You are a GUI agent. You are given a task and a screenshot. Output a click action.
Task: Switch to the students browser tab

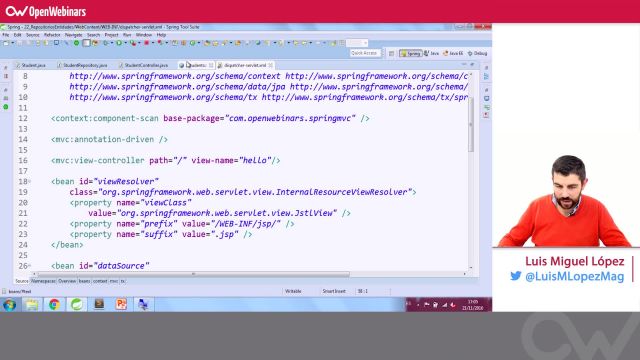pyautogui.click(x=196, y=65)
